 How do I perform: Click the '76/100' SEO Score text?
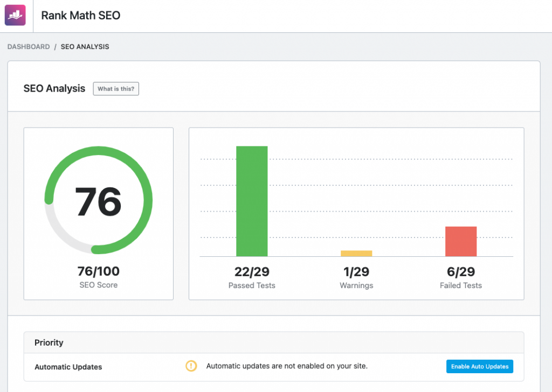pyautogui.click(x=99, y=271)
